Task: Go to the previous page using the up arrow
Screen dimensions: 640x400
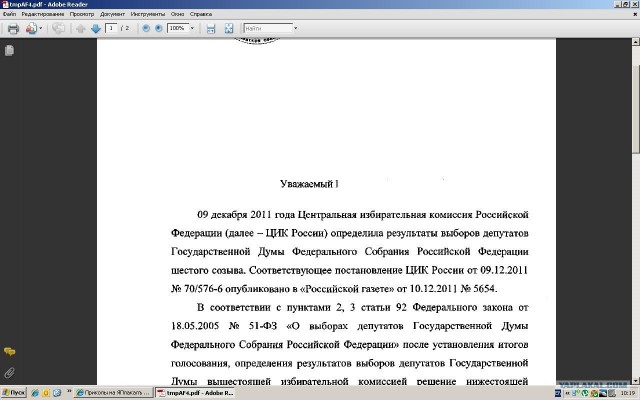Action: pos(80,29)
